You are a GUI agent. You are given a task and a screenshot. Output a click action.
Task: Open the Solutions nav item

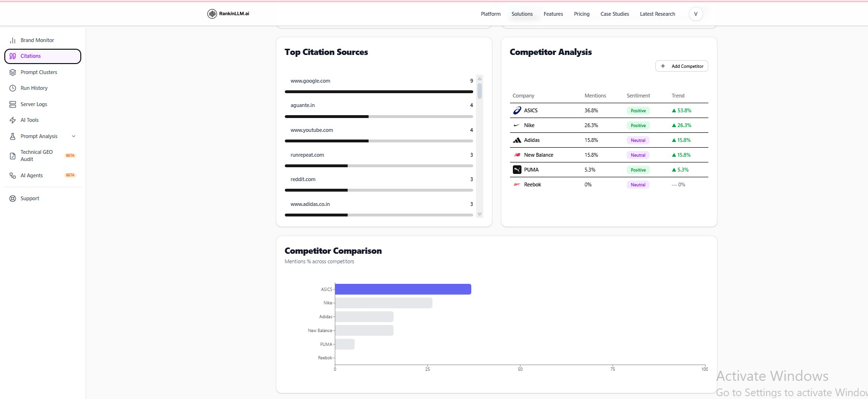pyautogui.click(x=522, y=14)
